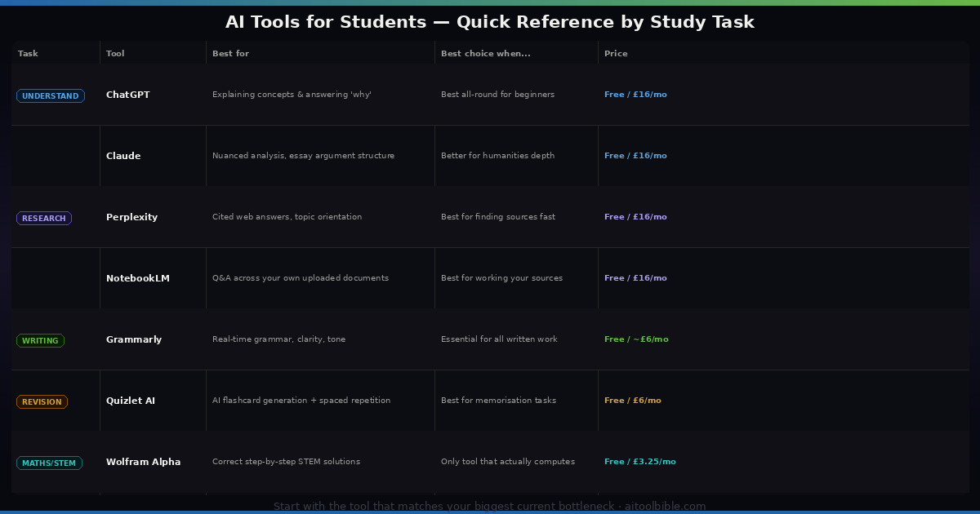980x514 pixels.
Task: Click the 'Tool' column header
Action: point(115,54)
